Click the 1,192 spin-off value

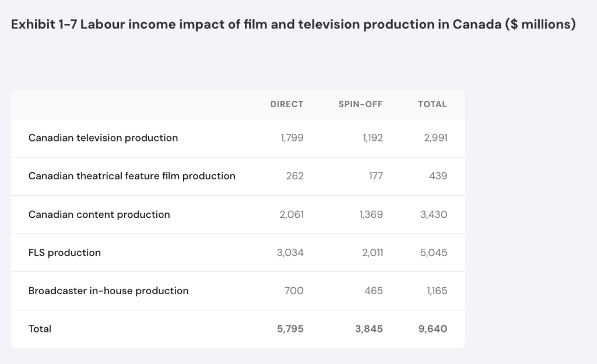371,138
